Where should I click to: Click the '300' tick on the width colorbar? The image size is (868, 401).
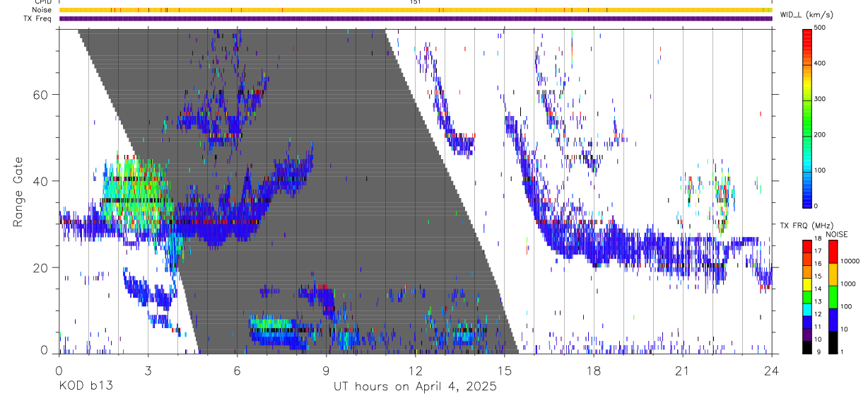pos(820,100)
